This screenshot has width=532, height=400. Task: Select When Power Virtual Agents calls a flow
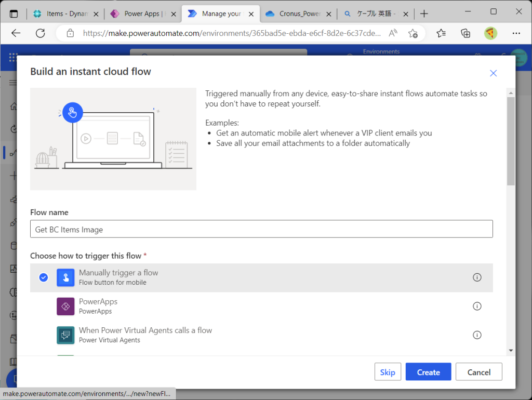tap(262, 335)
